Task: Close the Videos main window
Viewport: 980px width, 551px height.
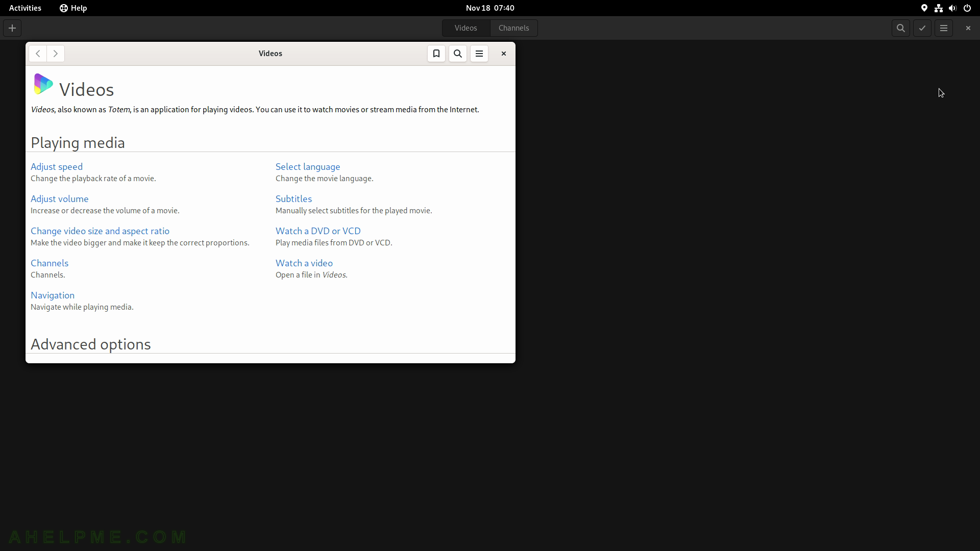Action: 968,28
